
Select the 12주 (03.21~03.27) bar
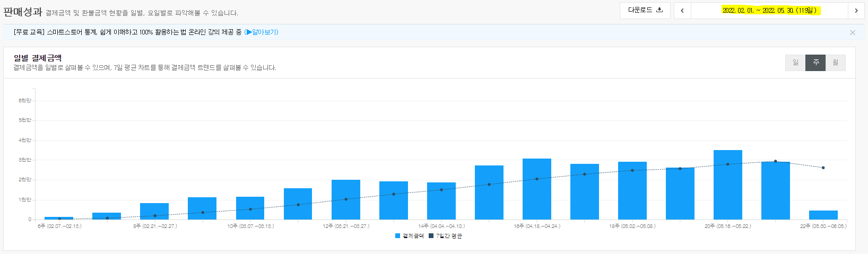tap(345, 200)
